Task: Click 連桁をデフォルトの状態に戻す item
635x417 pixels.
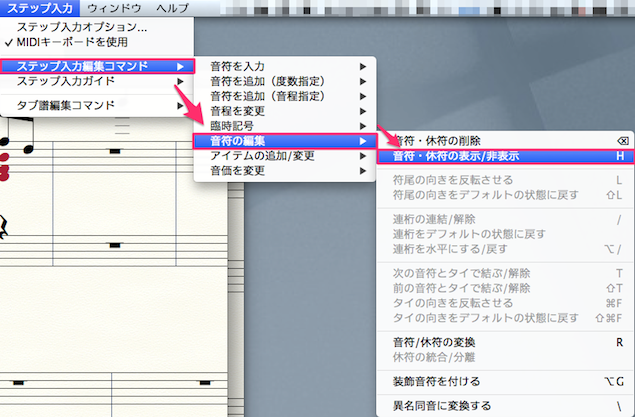Action: pos(505,234)
